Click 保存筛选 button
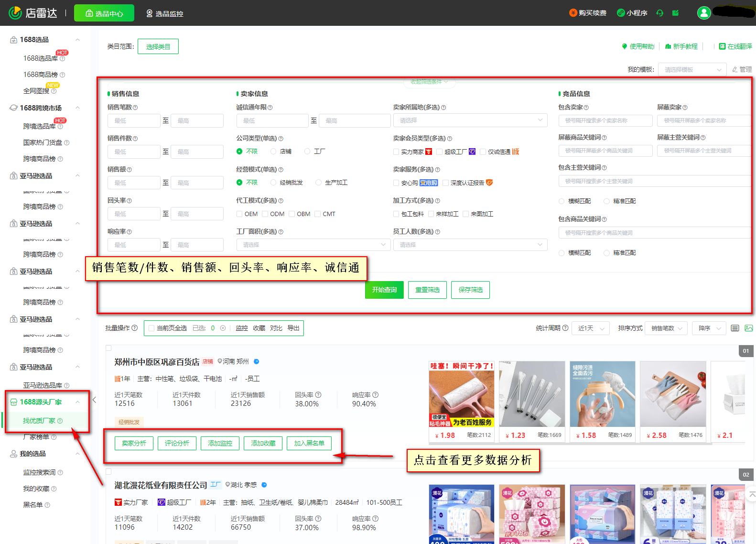The width and height of the screenshot is (756, 544). click(470, 290)
